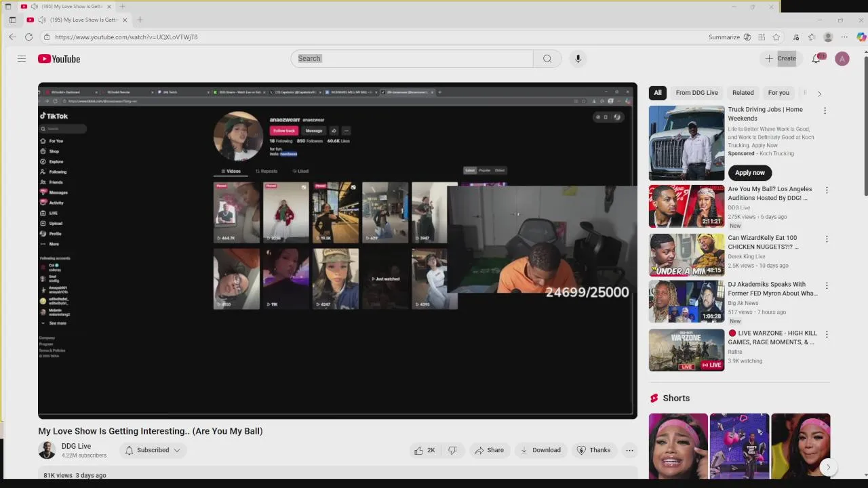Go to YouTube home via logo
This screenshot has width=868, height=488.
click(x=59, y=59)
